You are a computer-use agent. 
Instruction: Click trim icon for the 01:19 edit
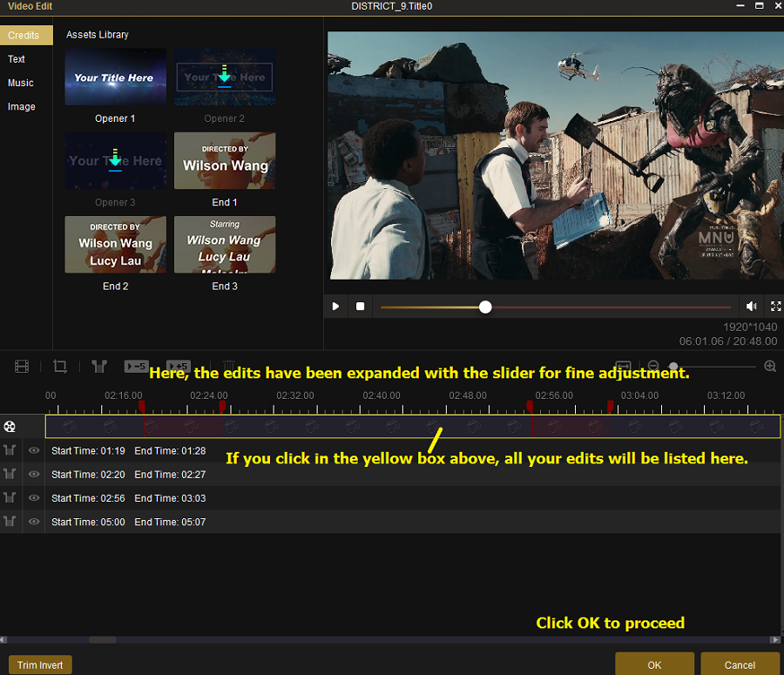coord(9,450)
